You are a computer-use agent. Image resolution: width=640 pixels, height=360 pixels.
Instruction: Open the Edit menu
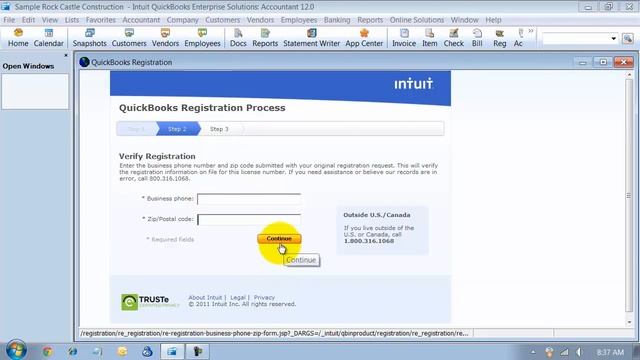[28, 20]
